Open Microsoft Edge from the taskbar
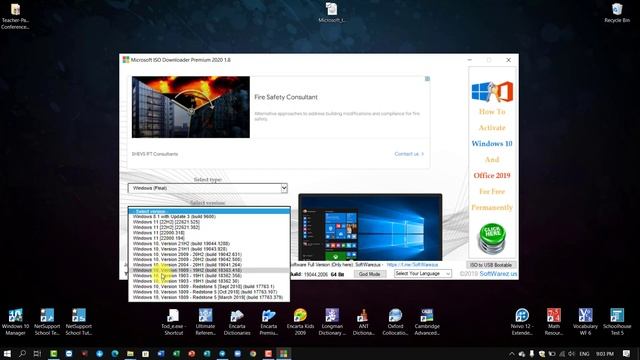This screenshot has height=360, width=640. 115,353
